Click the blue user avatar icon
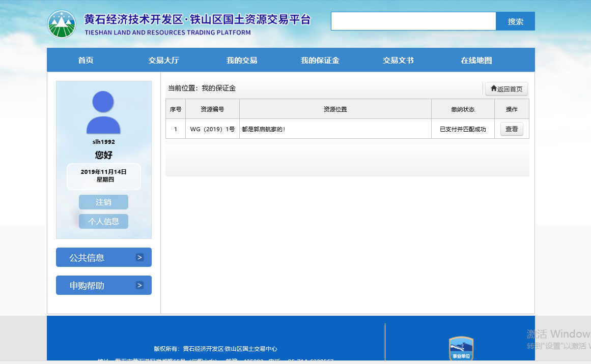The width and height of the screenshot is (591, 364). [x=103, y=112]
